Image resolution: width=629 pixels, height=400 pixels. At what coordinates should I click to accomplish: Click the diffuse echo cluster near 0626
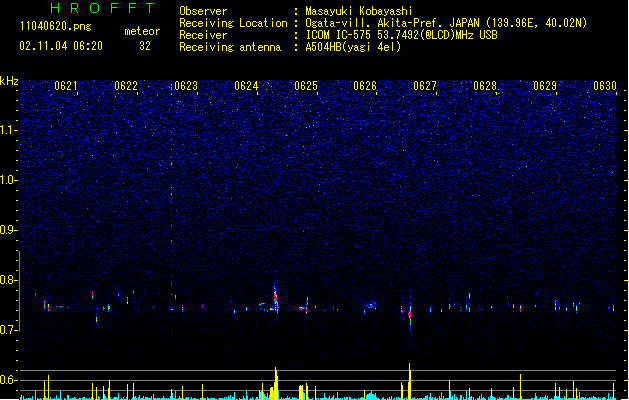(371, 305)
